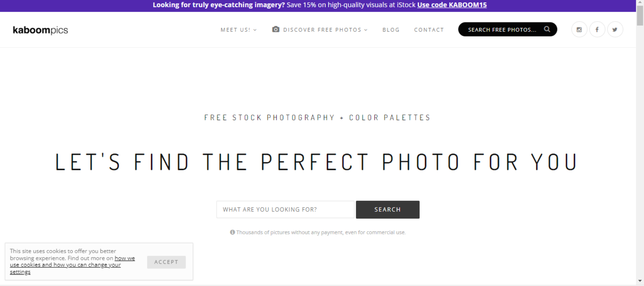The height and width of the screenshot is (286, 644).
Task: Click the Search Free Photos header field
Action: (x=508, y=30)
